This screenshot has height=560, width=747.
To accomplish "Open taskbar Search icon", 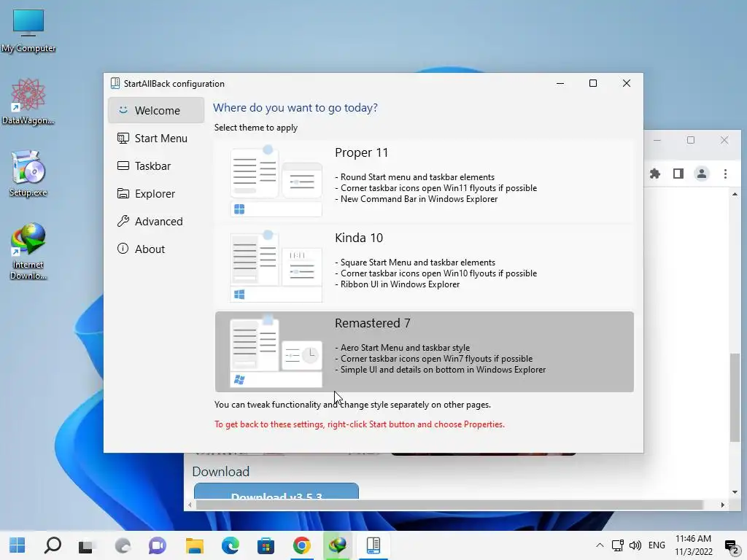I will pos(53,545).
